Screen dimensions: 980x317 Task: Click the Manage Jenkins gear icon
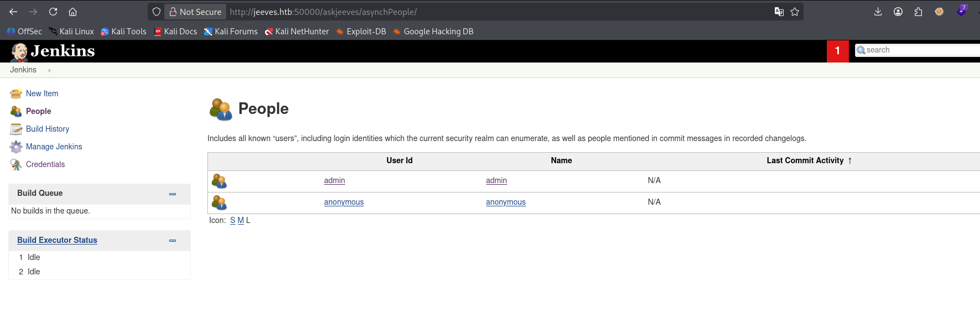(16, 147)
